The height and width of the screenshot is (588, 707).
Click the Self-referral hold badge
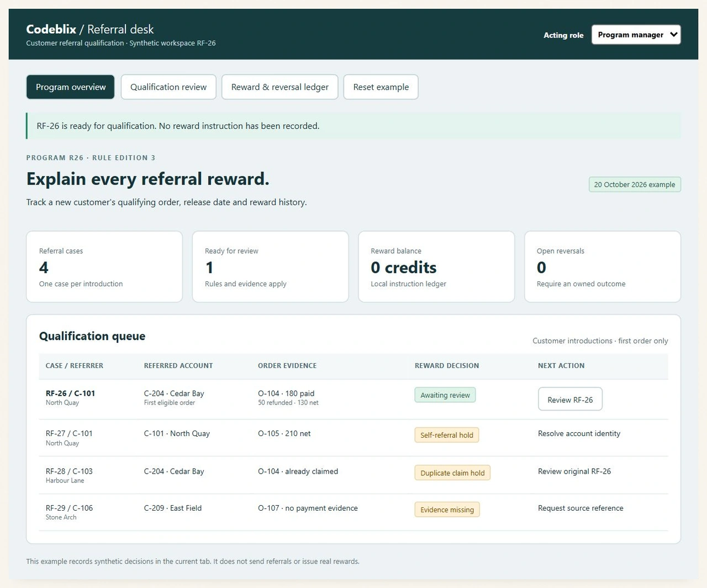[447, 435]
